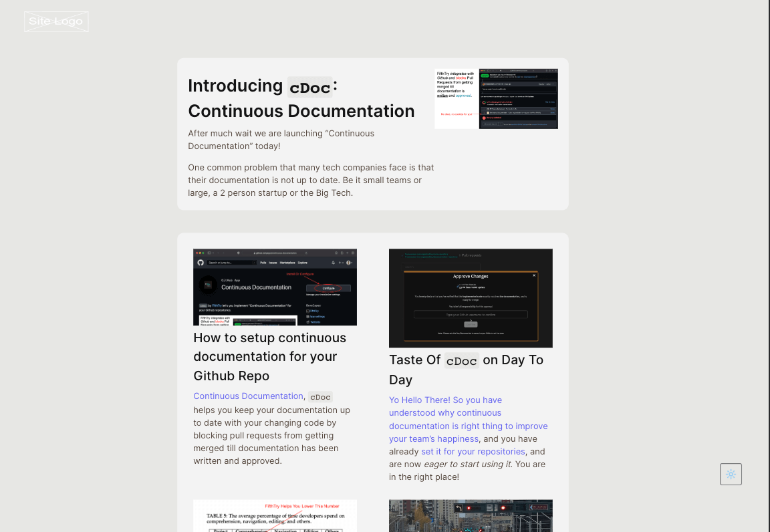View the Approve Changes screenshot thumbnail

(x=471, y=298)
